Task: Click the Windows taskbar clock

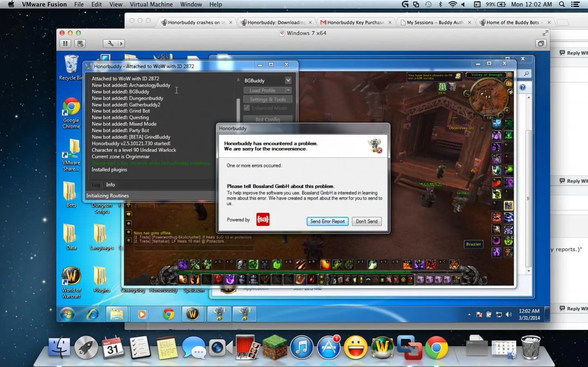Action: pyautogui.click(x=529, y=314)
